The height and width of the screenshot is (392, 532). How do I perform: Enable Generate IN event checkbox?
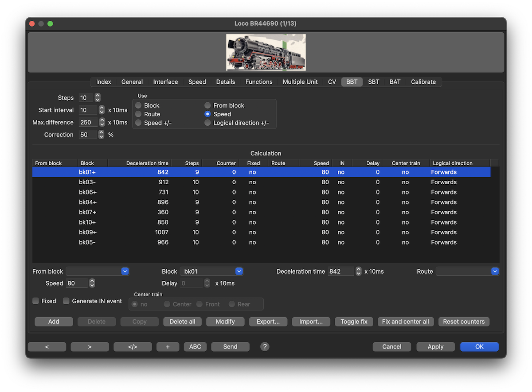click(66, 301)
